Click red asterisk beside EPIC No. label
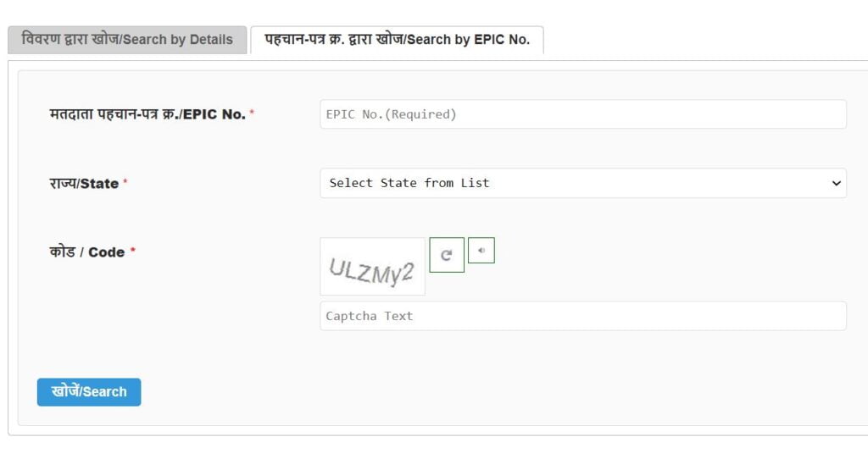 point(252,112)
